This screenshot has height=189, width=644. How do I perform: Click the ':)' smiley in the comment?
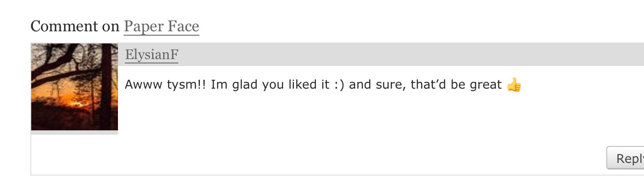tap(338, 85)
